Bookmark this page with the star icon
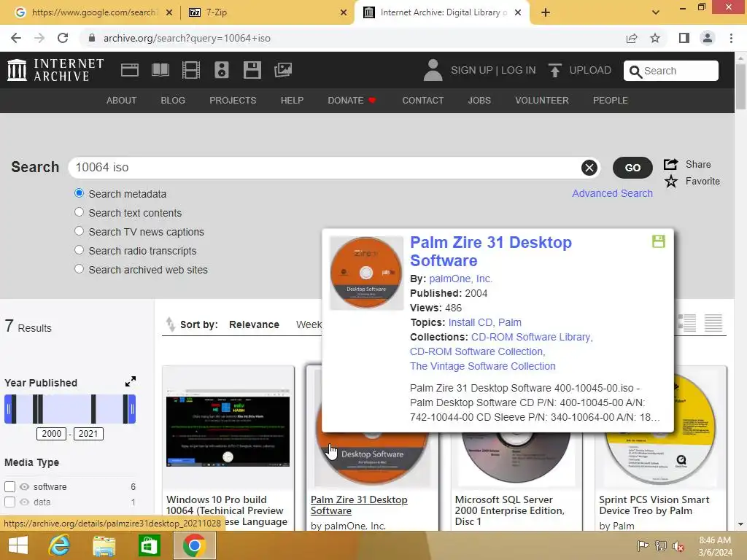 [x=655, y=38]
